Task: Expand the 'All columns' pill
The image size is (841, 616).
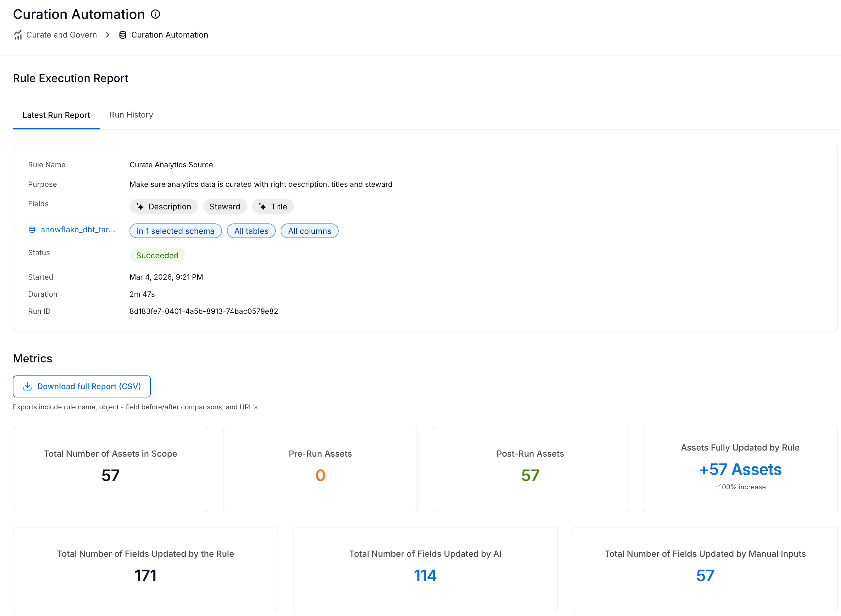Action: (x=309, y=231)
